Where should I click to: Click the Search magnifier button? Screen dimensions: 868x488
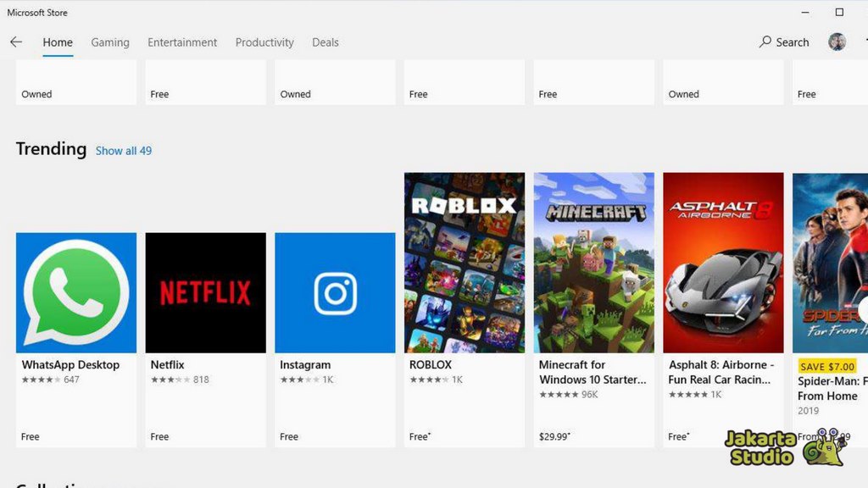[784, 42]
